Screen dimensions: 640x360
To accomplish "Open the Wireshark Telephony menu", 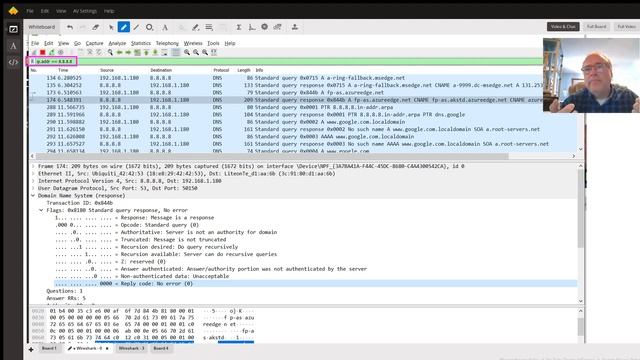I will point(167,43).
